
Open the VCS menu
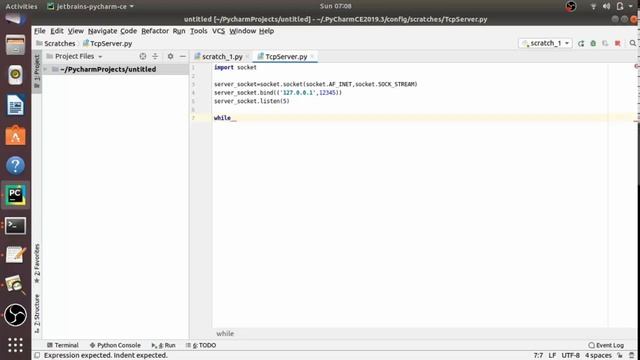[218, 31]
